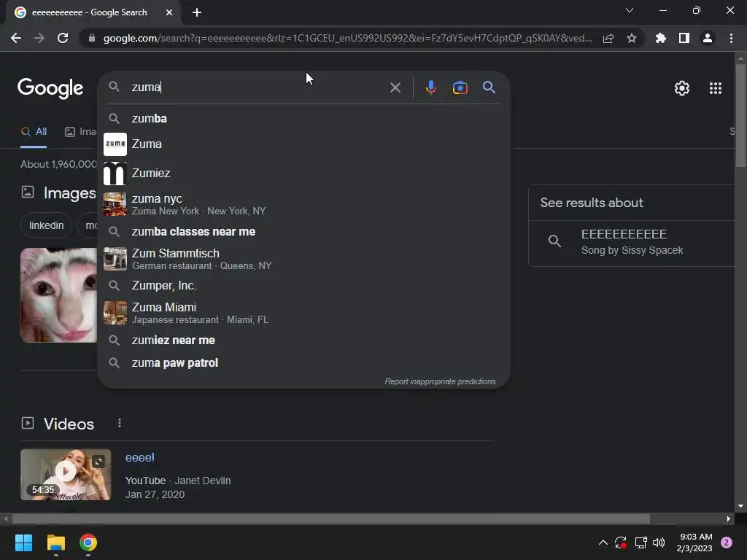View site information lock icon
The height and width of the screenshot is (560, 747).
click(92, 38)
